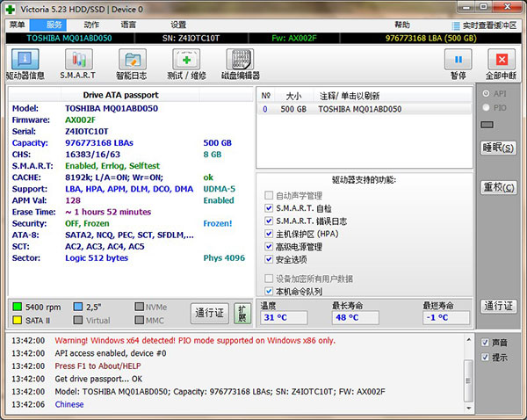Image resolution: width=527 pixels, height=420 pixels.
Task: Open the Disk Editor (磁盘编辑器) icon
Action: pos(242,60)
